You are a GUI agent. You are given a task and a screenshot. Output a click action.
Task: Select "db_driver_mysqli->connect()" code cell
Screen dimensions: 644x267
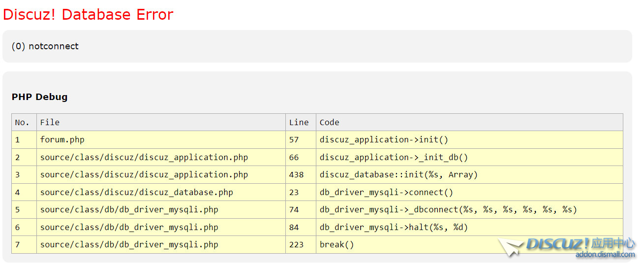point(470,193)
